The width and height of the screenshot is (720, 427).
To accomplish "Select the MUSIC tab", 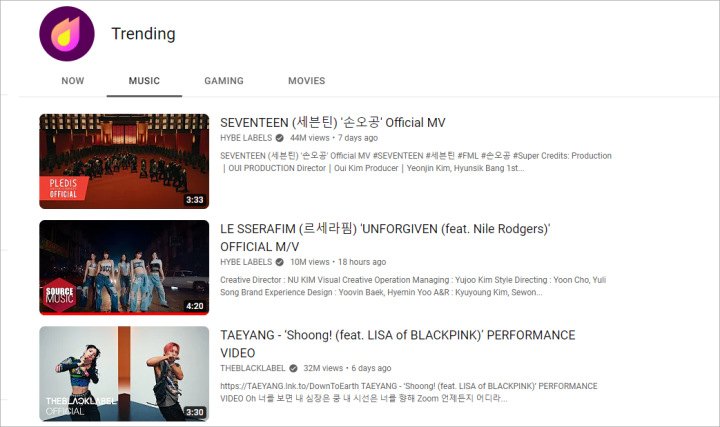I will (x=144, y=81).
